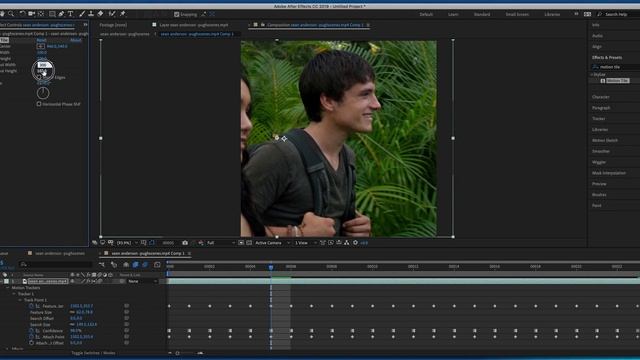Screen dimensions: 640x360
Task: Switch to the Small Screen workspace
Action: [x=517, y=14]
